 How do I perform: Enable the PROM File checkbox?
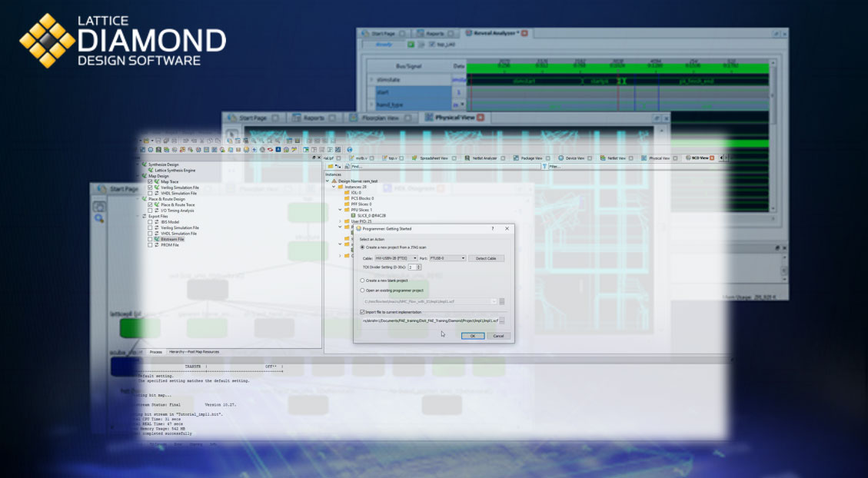pyautogui.click(x=150, y=245)
